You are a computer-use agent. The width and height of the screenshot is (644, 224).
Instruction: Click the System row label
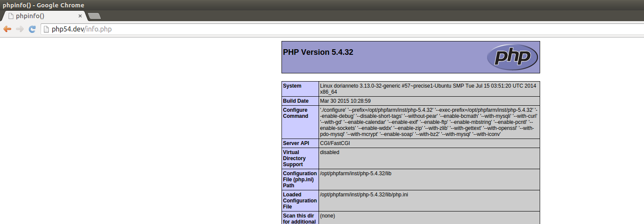coord(292,86)
